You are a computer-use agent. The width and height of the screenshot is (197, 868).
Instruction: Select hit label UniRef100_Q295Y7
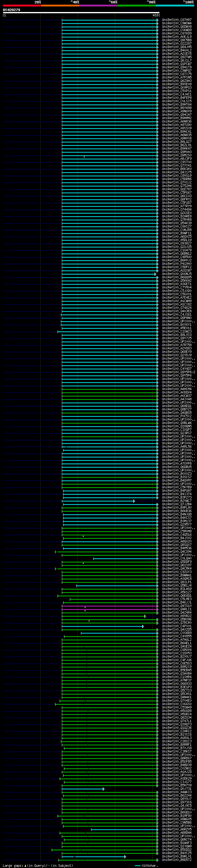(176, 525)
